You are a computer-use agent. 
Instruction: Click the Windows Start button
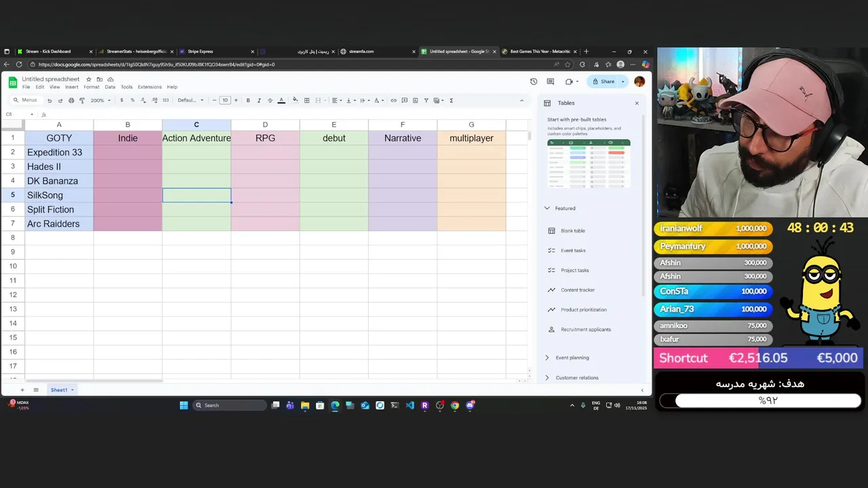pyautogui.click(x=184, y=405)
